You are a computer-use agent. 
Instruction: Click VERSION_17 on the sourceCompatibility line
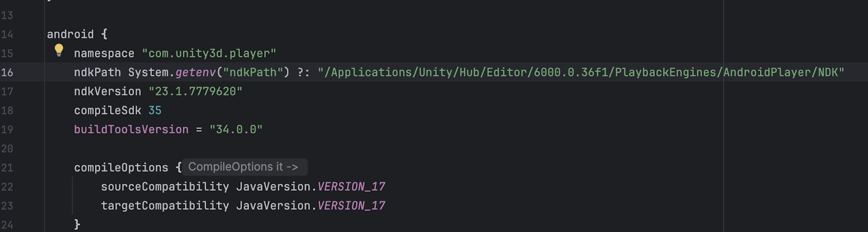pos(351,187)
